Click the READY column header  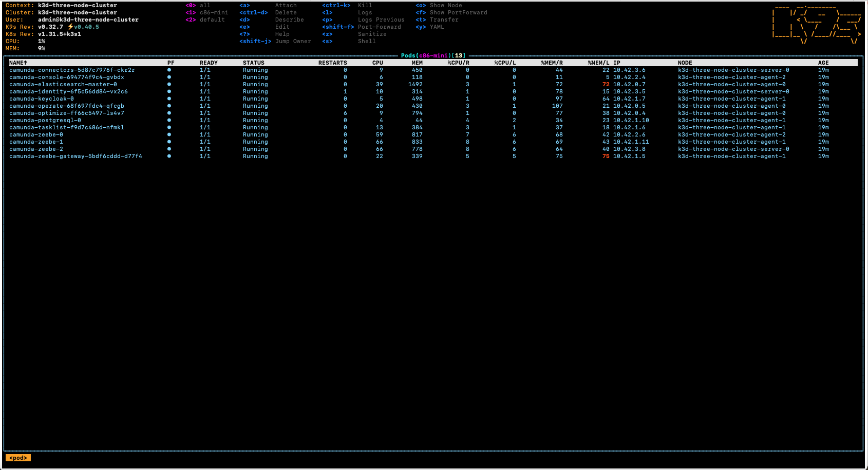[209, 63]
